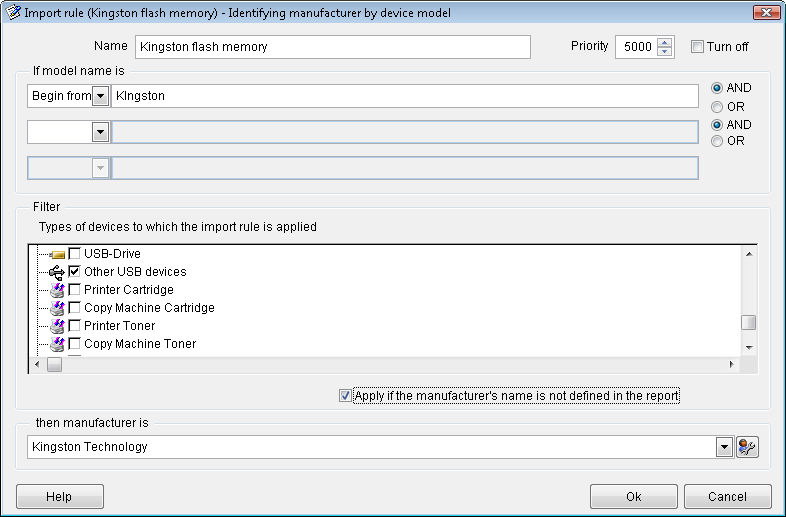Open the Kingston Technology manufacturer dropdown
Screen dimensions: 786x517
coord(724,447)
